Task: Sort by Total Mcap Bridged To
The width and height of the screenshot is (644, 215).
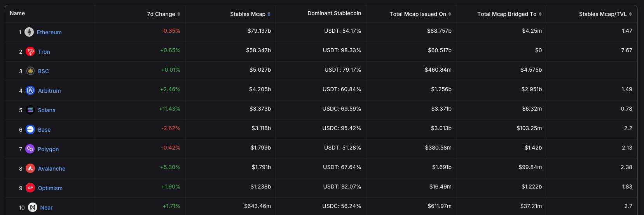Action: click(509, 14)
